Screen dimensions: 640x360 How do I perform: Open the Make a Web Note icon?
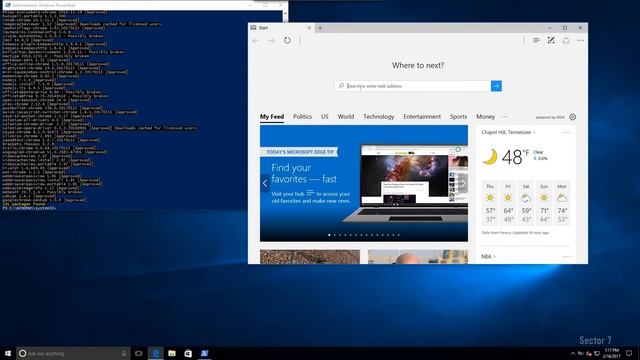[x=551, y=40]
